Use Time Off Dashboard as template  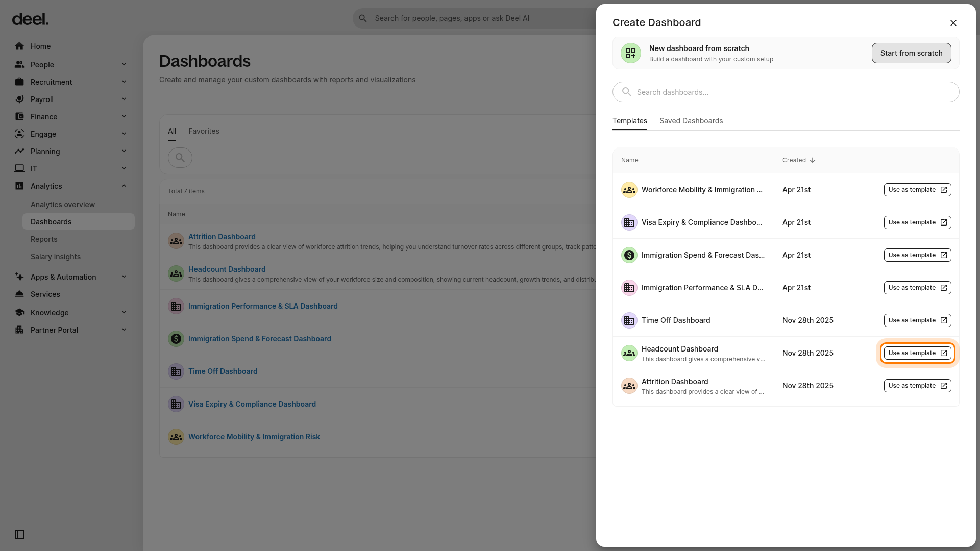(918, 320)
